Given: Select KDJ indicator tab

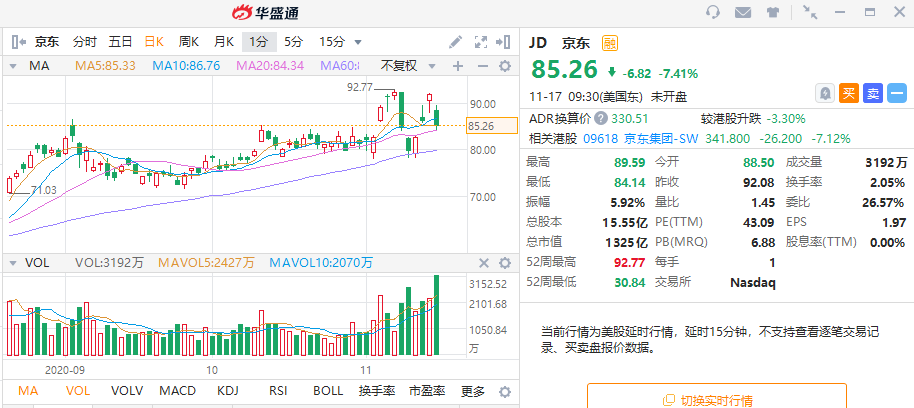Looking at the screenshot, I should [227, 391].
